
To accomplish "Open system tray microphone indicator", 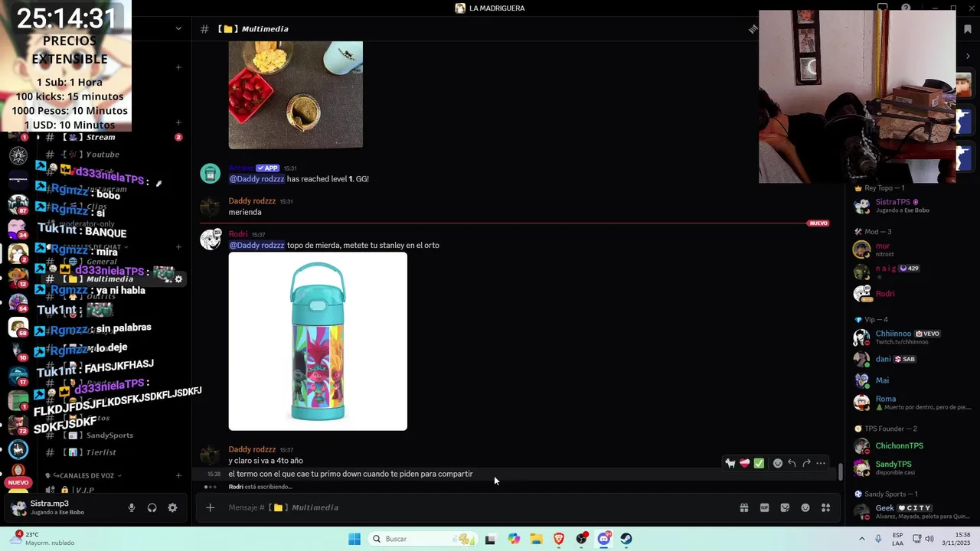I will click(x=878, y=539).
